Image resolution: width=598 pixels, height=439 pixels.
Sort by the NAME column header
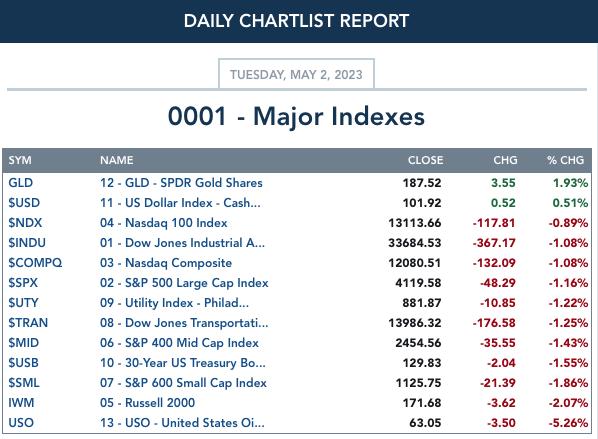(x=117, y=160)
